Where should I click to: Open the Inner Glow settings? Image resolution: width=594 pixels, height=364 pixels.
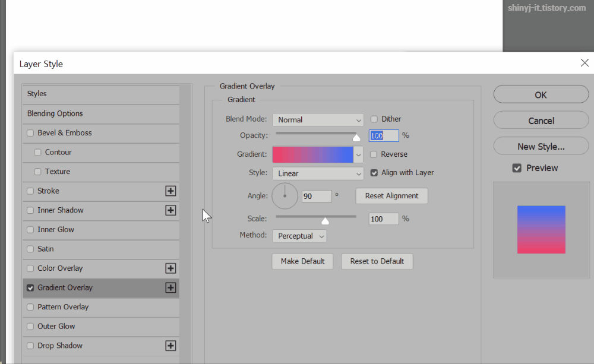[56, 230]
